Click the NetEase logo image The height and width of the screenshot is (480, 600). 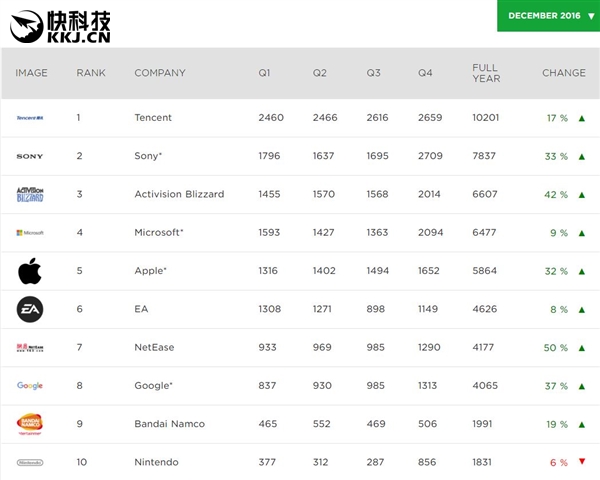tap(30, 348)
